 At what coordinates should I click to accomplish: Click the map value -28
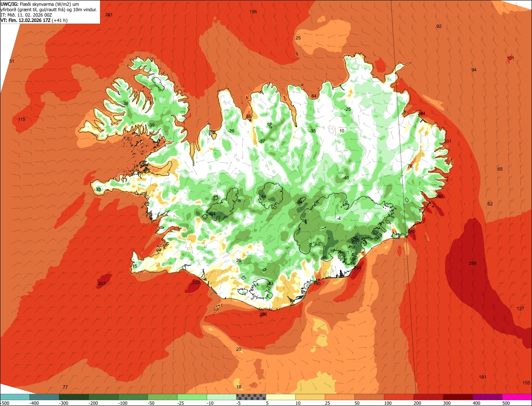pos(231,131)
